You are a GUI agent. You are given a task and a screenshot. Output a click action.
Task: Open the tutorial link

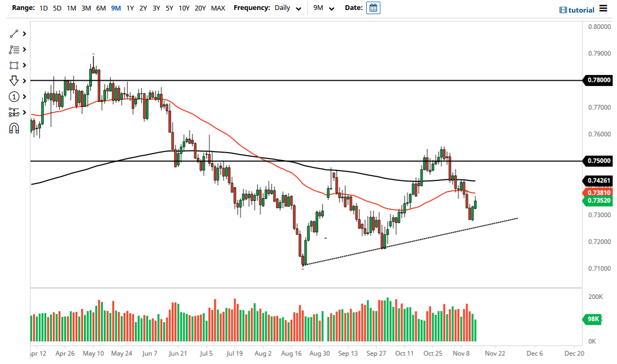click(x=581, y=9)
